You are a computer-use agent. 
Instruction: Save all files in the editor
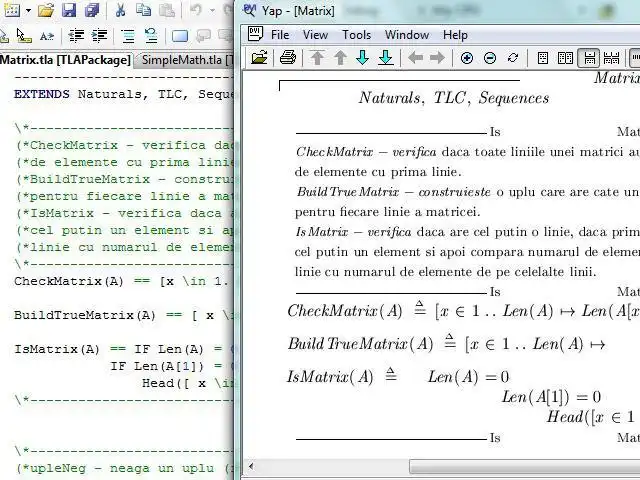point(92,10)
